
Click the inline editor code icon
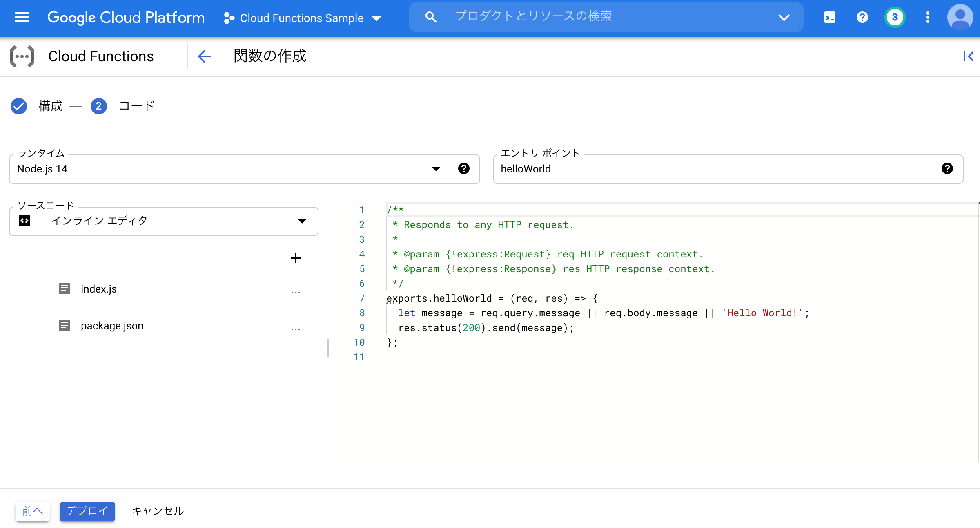pyautogui.click(x=24, y=221)
